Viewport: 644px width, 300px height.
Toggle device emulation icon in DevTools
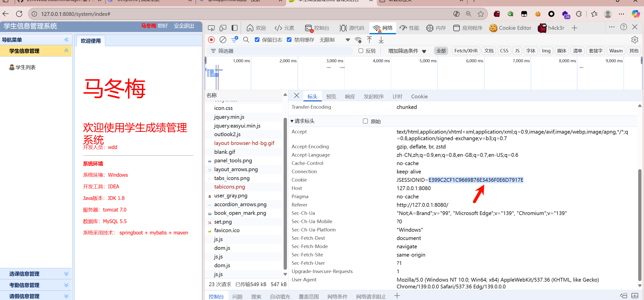click(x=223, y=28)
